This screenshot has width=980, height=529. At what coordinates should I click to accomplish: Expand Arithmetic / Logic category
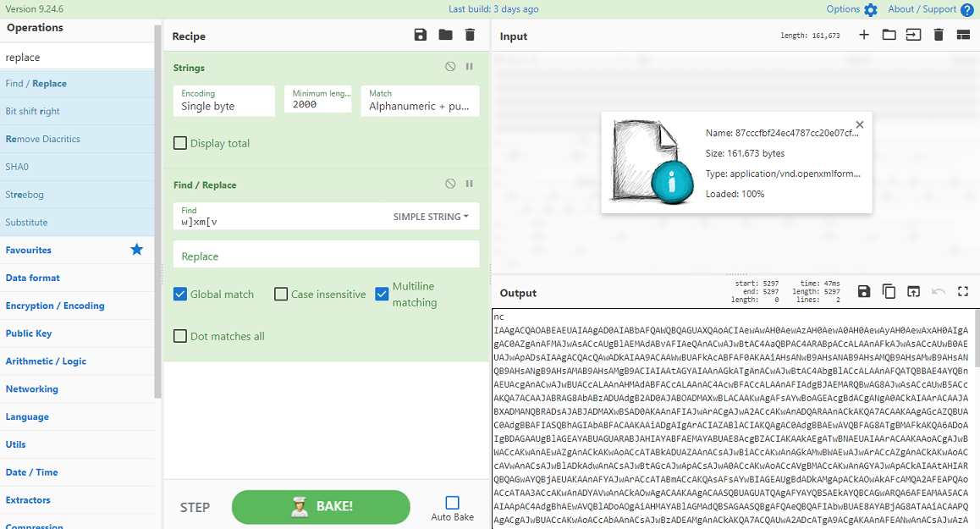coord(77,361)
